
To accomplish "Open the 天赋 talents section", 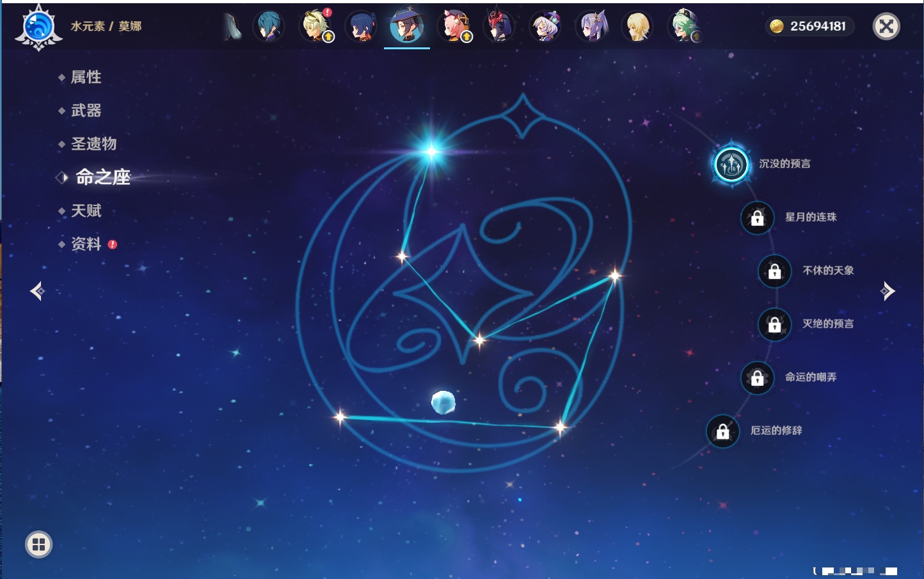I will point(86,210).
